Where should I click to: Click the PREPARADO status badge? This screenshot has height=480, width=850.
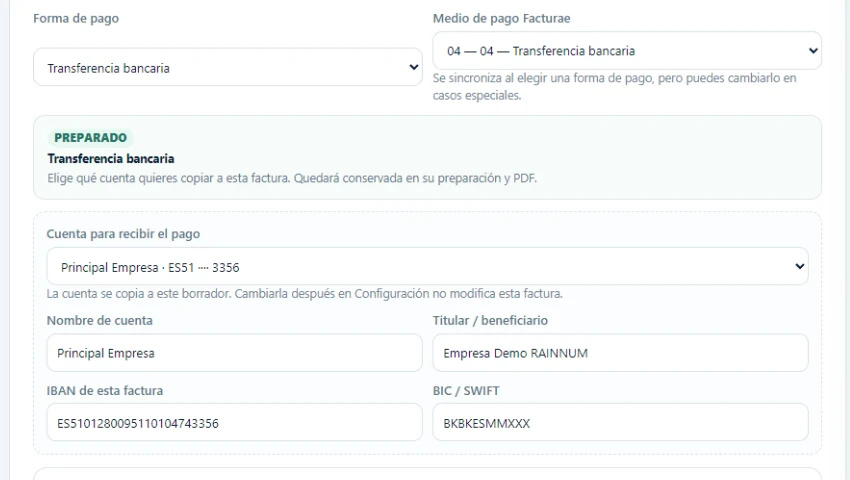click(91, 138)
